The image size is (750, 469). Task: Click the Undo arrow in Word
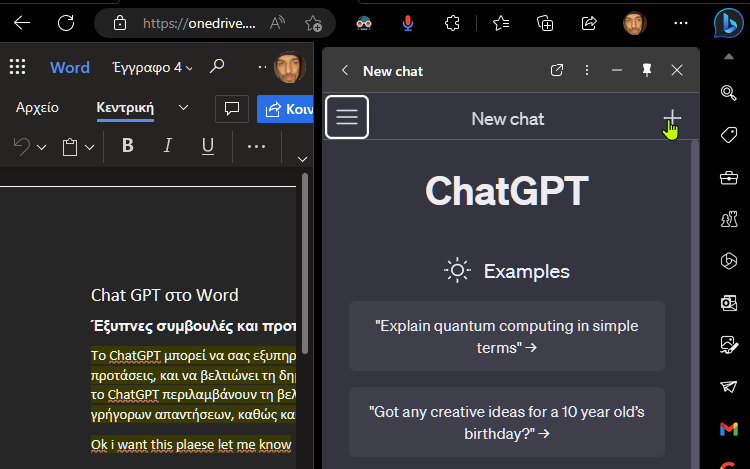click(x=22, y=146)
